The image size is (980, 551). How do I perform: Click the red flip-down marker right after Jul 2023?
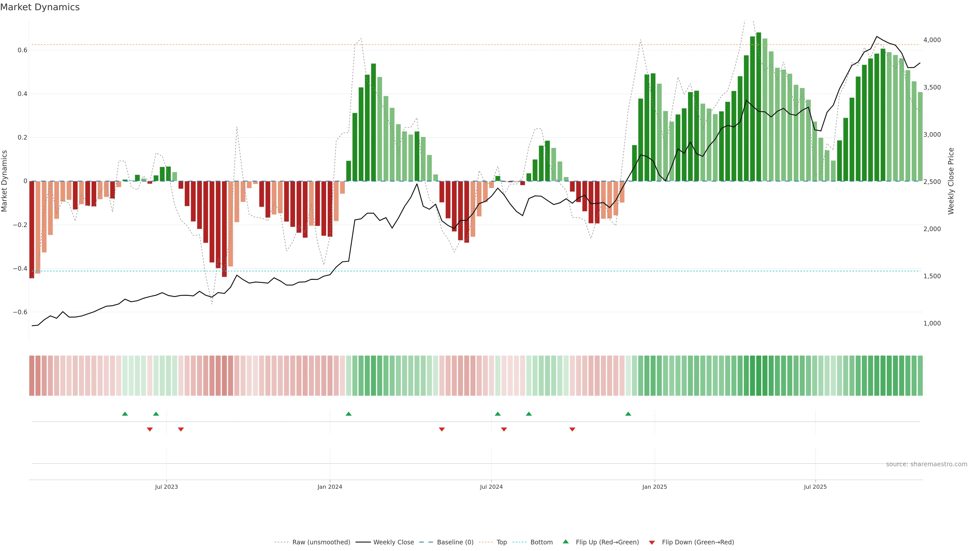[x=181, y=429]
